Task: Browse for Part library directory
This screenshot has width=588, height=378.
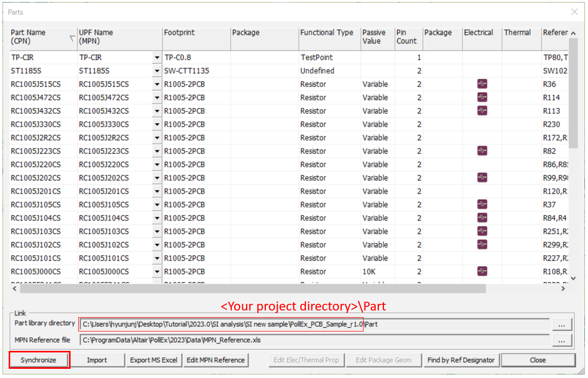Action: click(x=561, y=324)
